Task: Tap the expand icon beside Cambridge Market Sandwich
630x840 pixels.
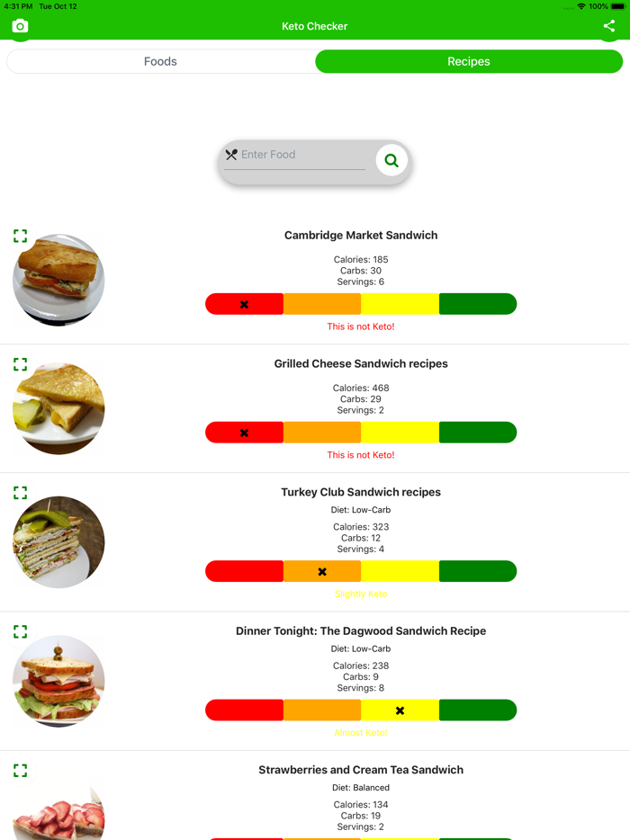Action: click(20, 236)
